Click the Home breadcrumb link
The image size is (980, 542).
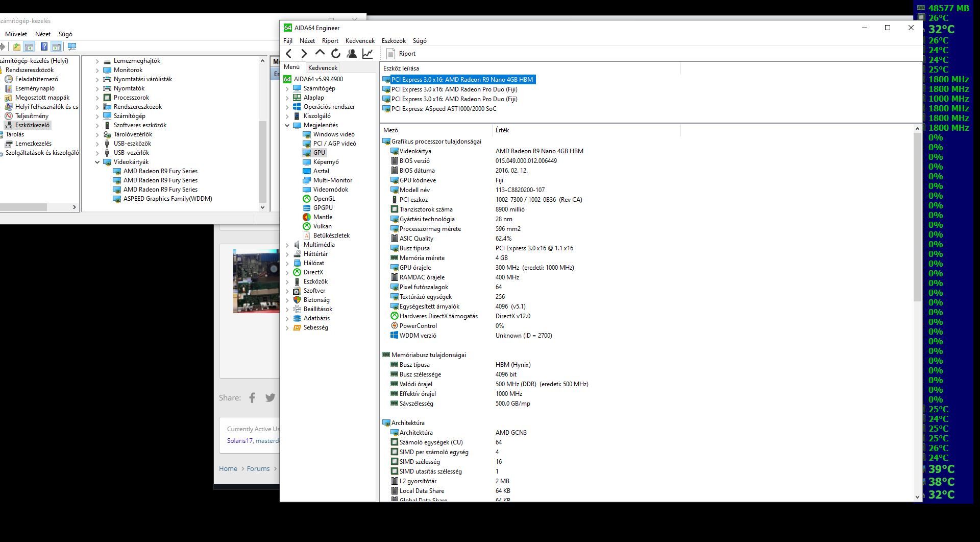click(228, 469)
